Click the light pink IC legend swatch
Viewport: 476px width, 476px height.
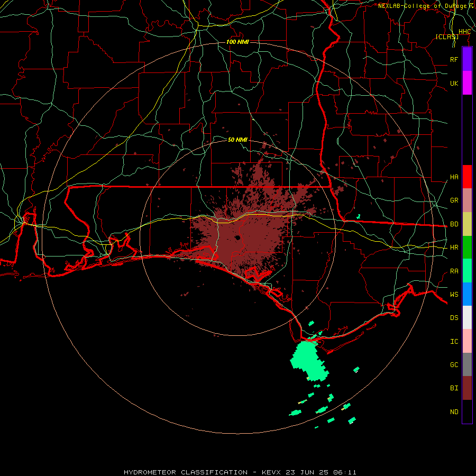click(x=467, y=341)
